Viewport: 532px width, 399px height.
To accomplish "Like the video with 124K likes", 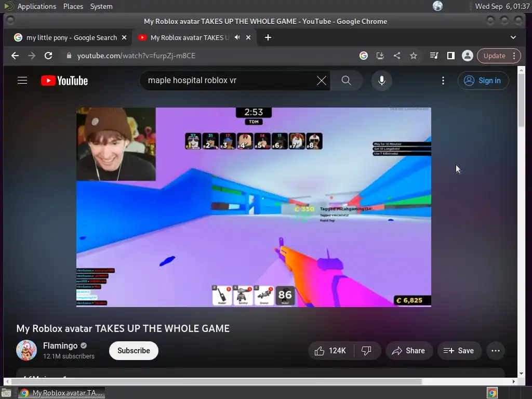I will tap(330, 351).
